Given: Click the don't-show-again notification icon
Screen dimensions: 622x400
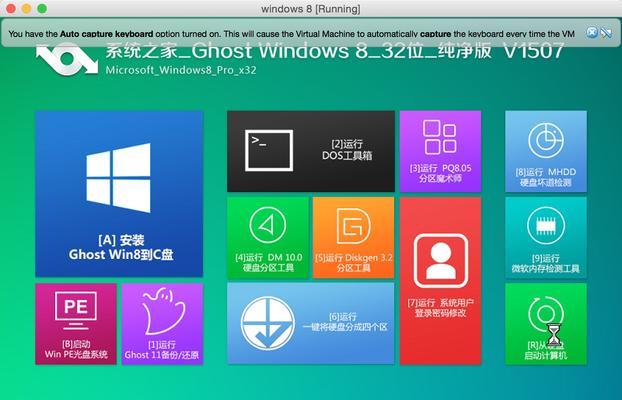Looking at the screenshot, I should click(606, 33).
